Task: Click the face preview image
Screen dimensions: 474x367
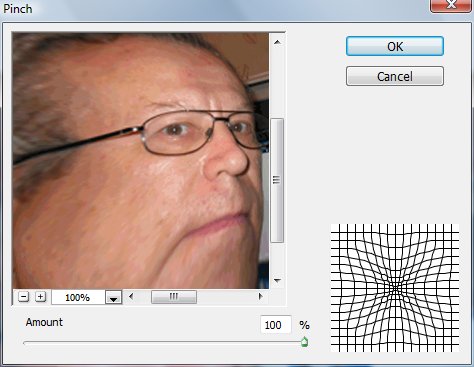Action: point(140,161)
